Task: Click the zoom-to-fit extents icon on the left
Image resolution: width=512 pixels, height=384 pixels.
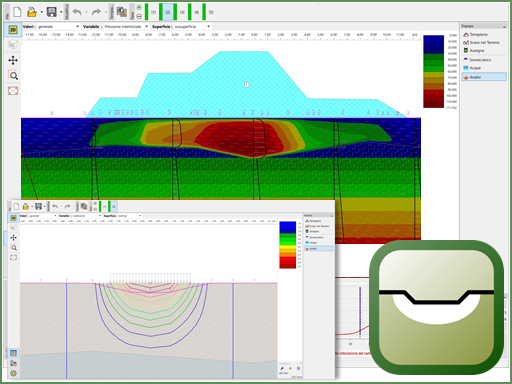Action: 13,91
